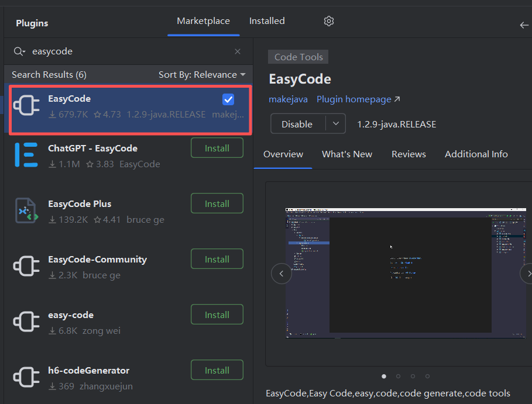This screenshot has width=532, height=404.
Task: Click the search magnifier options icon
Action: [19, 51]
